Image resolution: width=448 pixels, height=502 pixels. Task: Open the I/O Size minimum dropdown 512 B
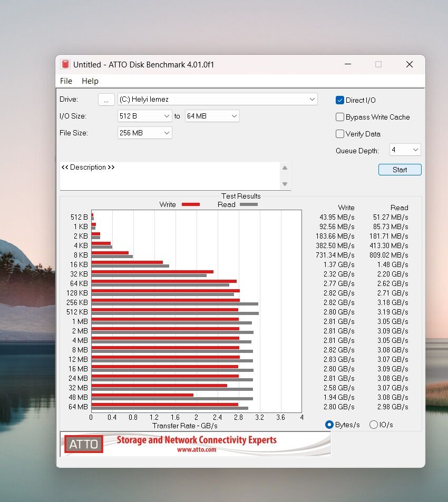145,116
